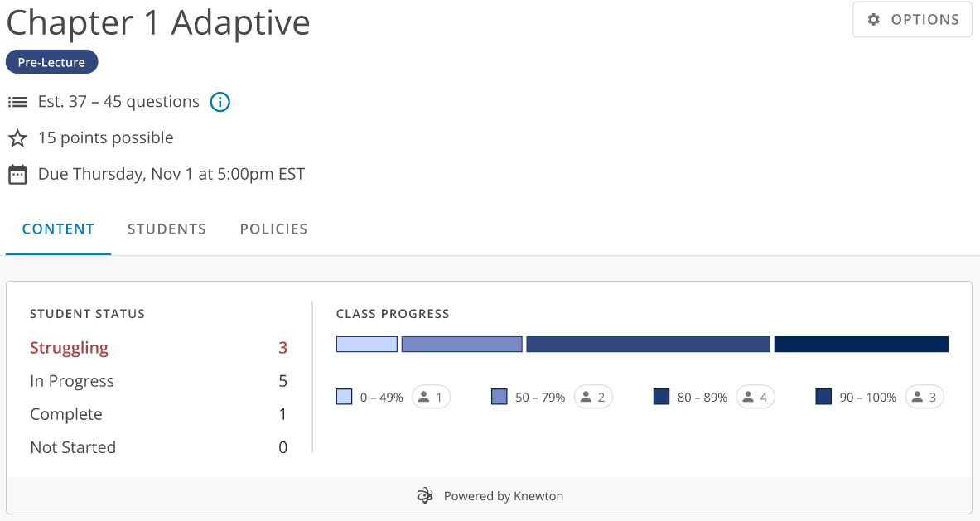Switch to the Policies tab
980x521 pixels.
tap(273, 229)
